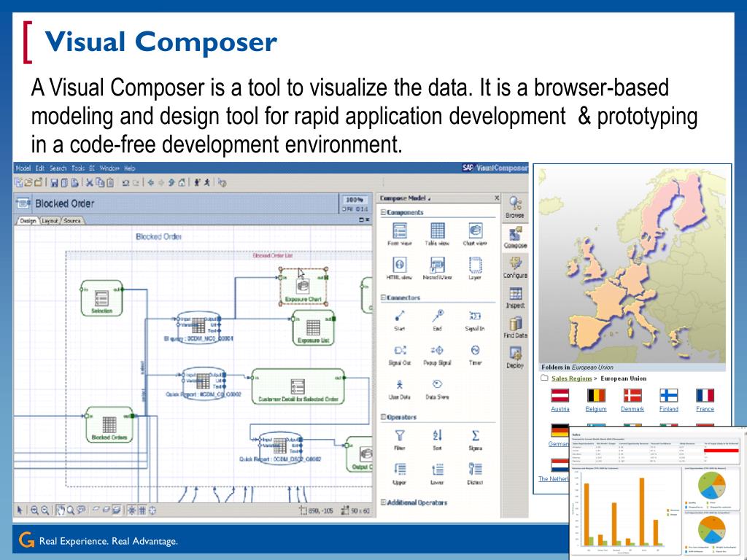
Task: Click the Open folder icon in the toolbar
Action: click(28, 182)
